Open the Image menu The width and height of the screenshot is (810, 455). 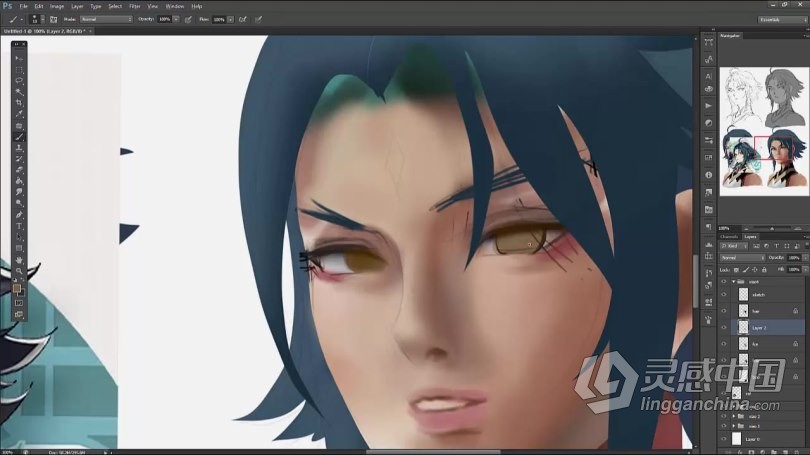click(x=57, y=6)
